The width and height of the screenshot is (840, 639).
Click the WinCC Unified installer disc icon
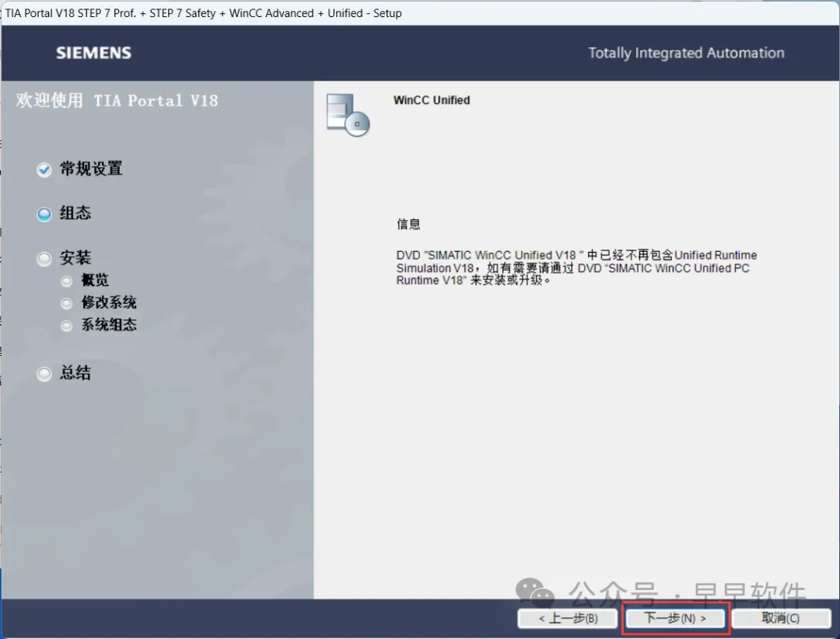pyautogui.click(x=348, y=114)
